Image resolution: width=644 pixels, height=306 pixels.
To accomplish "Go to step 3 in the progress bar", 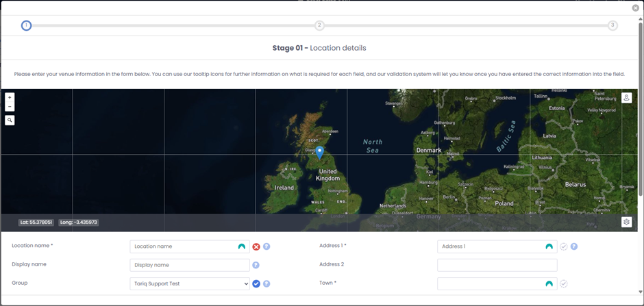I will 612,25.
